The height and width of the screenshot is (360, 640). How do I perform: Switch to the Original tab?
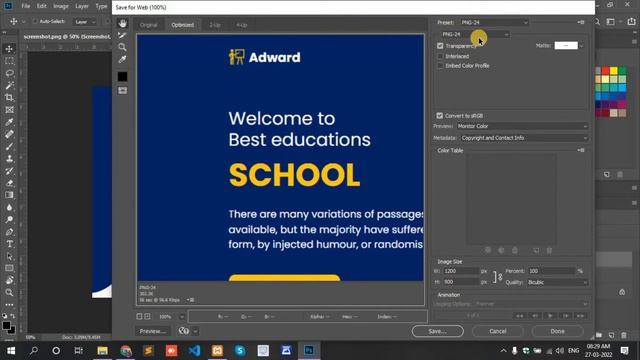(149, 25)
